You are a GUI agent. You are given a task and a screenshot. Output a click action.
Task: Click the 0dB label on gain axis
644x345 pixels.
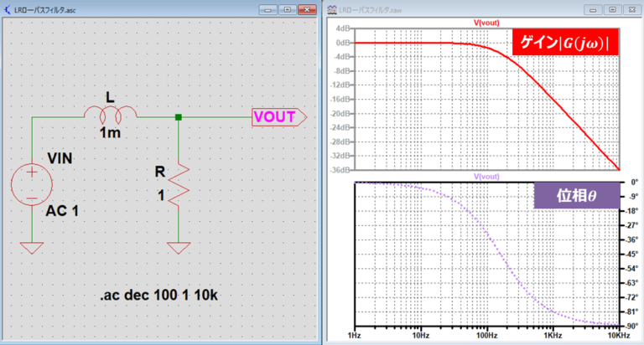coord(342,43)
